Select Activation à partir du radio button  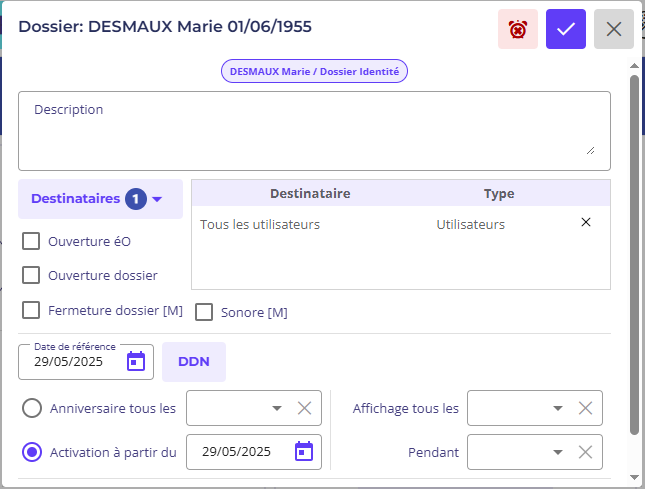coord(32,452)
